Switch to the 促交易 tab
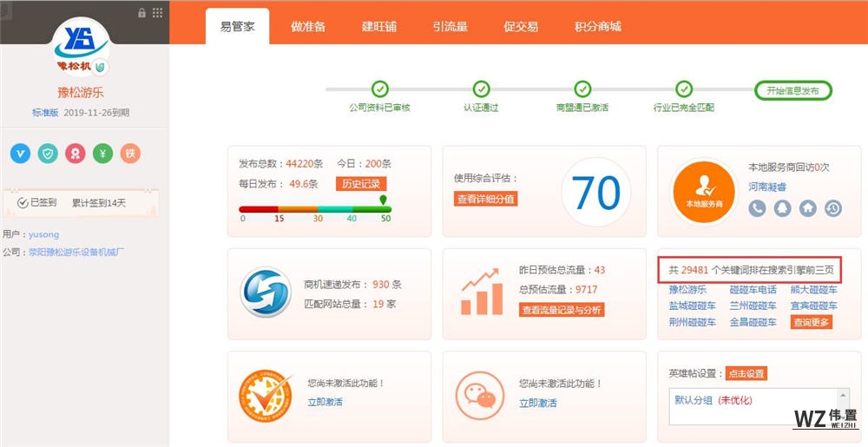 [x=521, y=27]
